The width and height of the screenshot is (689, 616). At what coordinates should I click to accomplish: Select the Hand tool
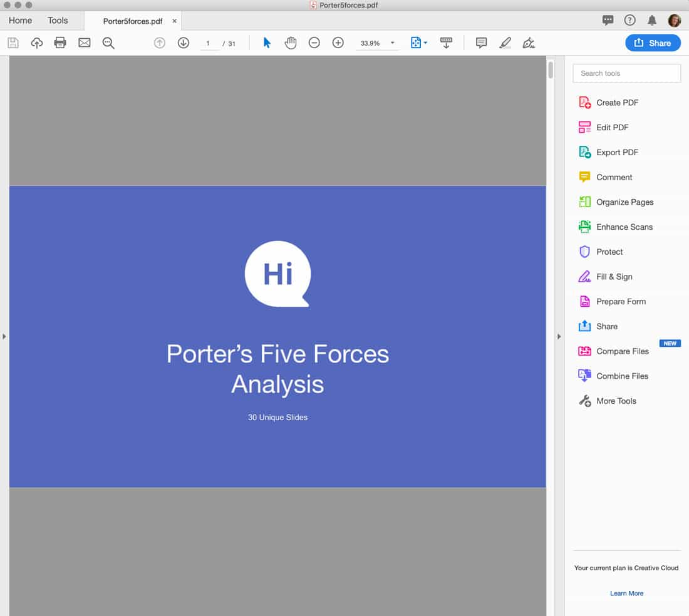(290, 43)
